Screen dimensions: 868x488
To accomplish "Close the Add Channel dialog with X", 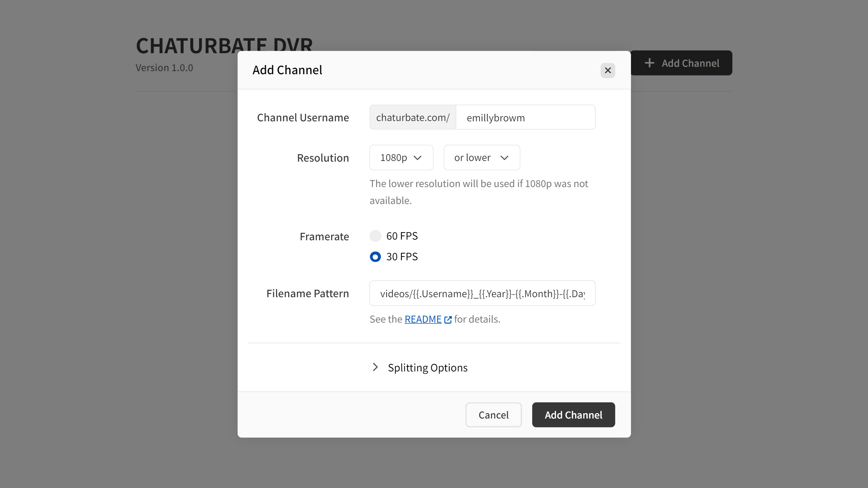I will [x=608, y=70].
